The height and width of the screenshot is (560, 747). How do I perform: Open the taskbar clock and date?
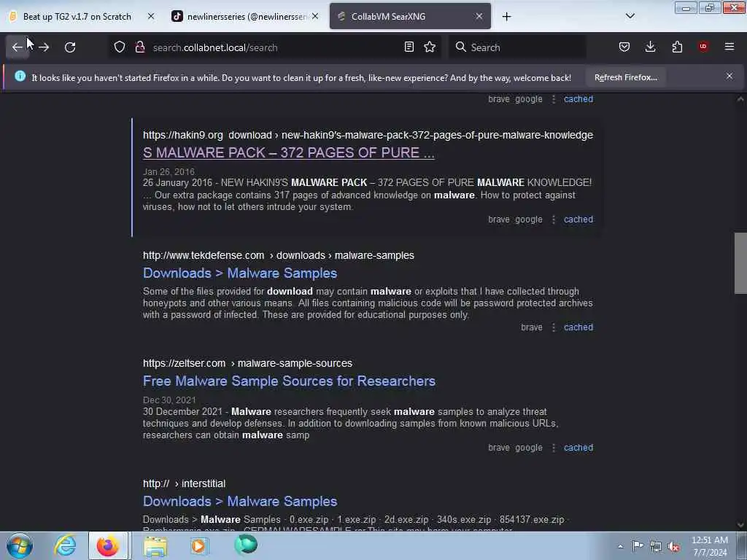[709, 546]
